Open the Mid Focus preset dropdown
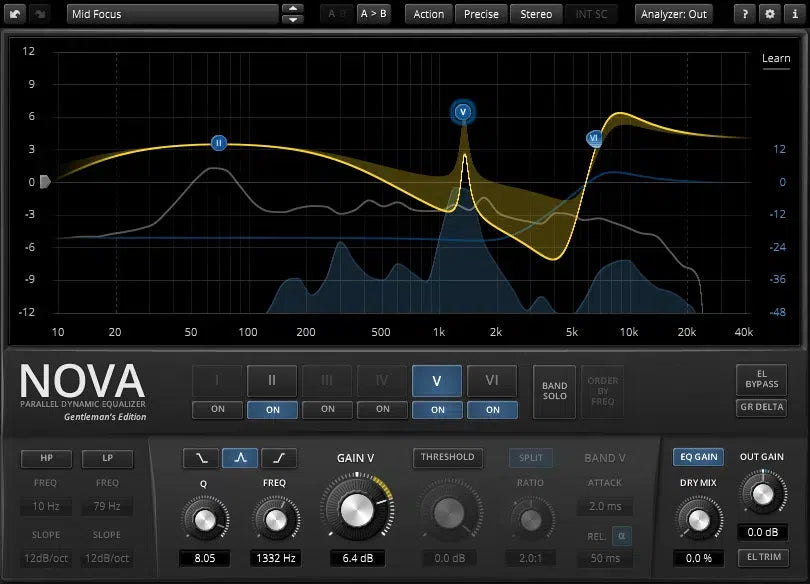Viewport: 810px width, 584px height. tap(172, 14)
